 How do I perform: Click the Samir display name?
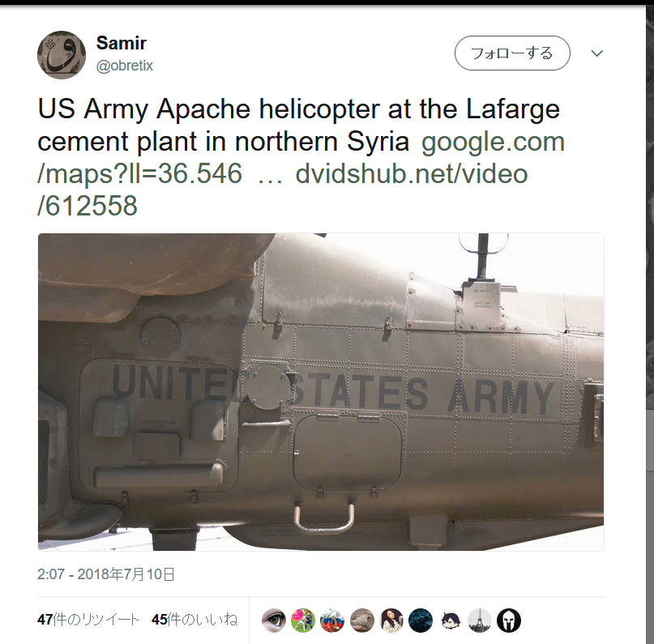[x=122, y=43]
